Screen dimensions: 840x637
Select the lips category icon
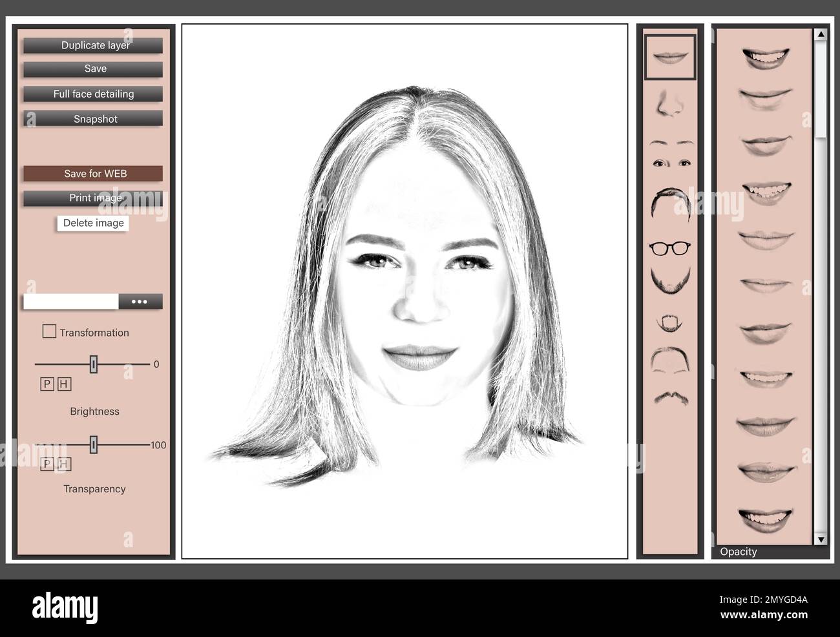[x=670, y=57]
